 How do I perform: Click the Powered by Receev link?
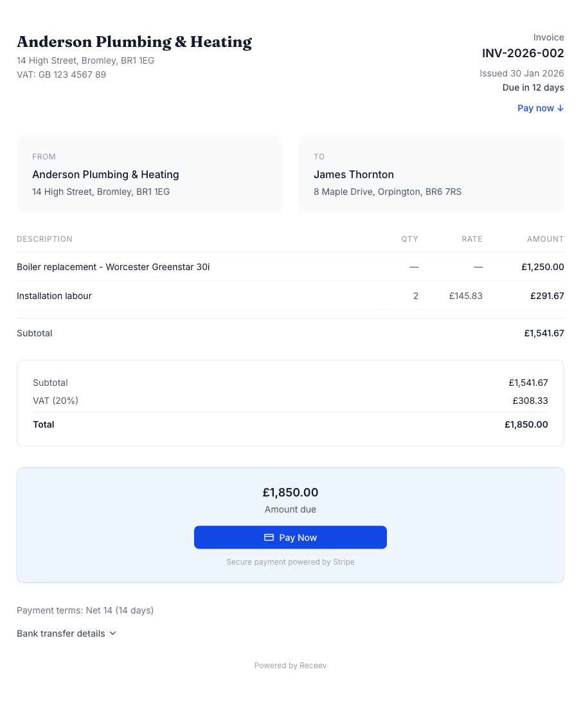click(290, 665)
